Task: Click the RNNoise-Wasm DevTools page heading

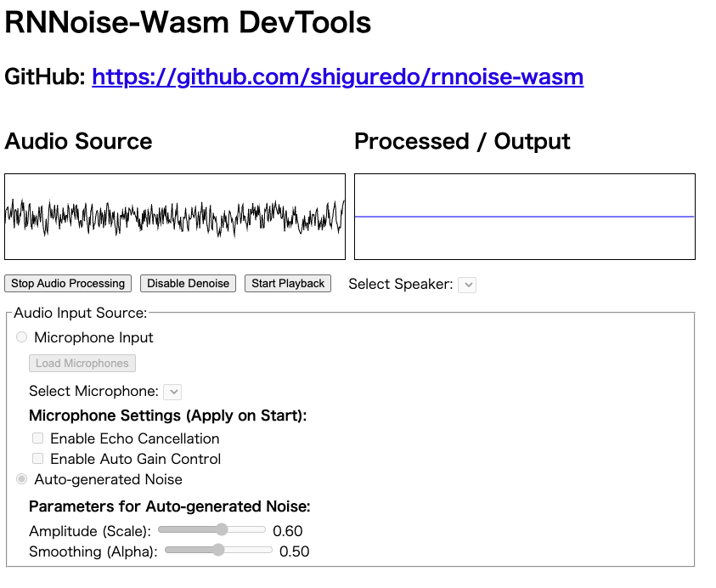Action: click(x=187, y=23)
